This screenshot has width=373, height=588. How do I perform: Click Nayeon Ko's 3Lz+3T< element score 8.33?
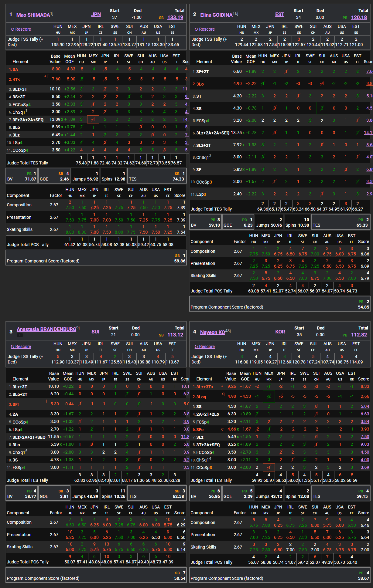click(x=365, y=386)
